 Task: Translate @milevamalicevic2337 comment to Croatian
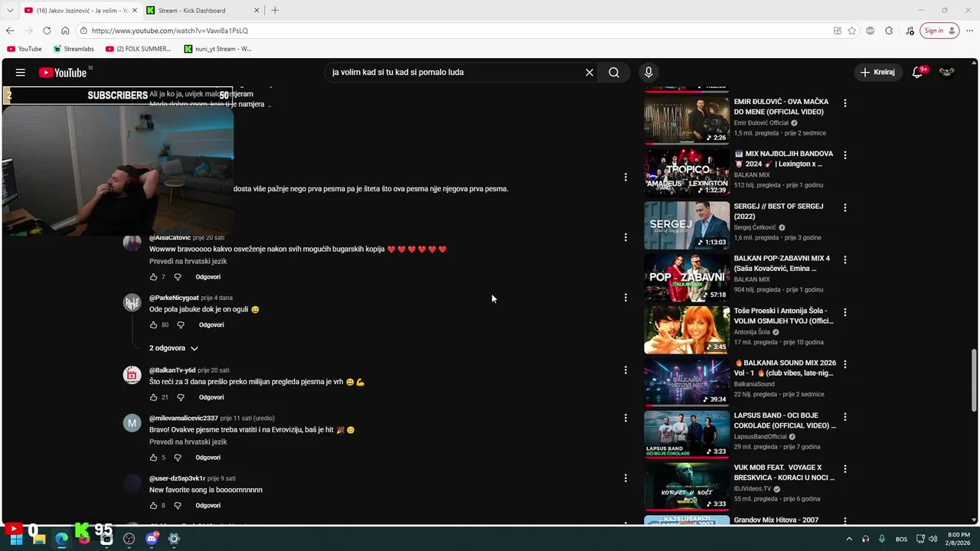(x=188, y=442)
